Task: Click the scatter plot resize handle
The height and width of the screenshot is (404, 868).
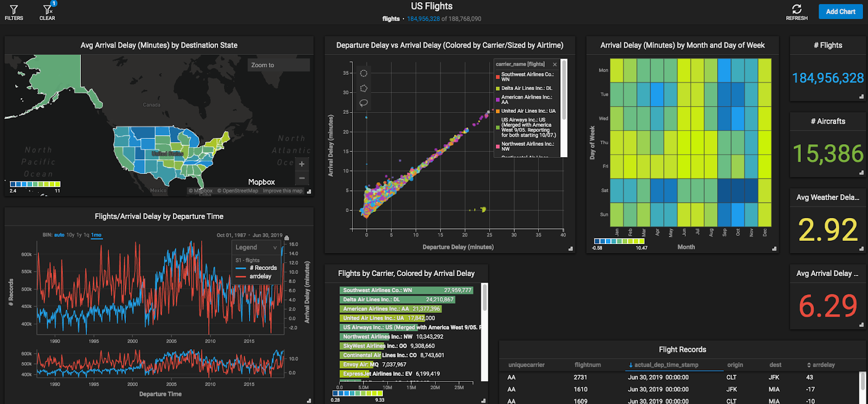Action: point(570,248)
